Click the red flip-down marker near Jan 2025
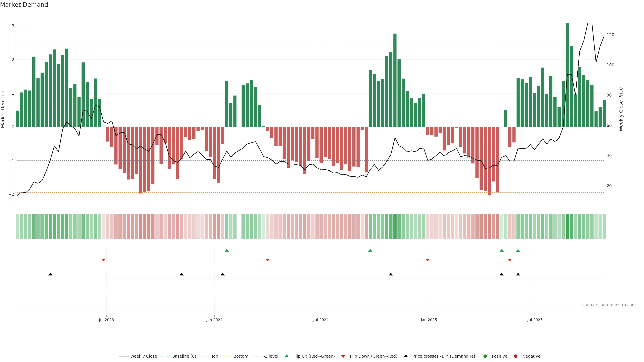The image size is (644, 362). coord(428,260)
